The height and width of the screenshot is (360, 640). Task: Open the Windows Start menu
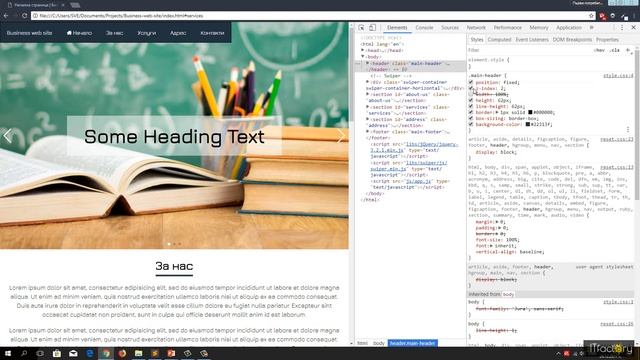(8, 353)
